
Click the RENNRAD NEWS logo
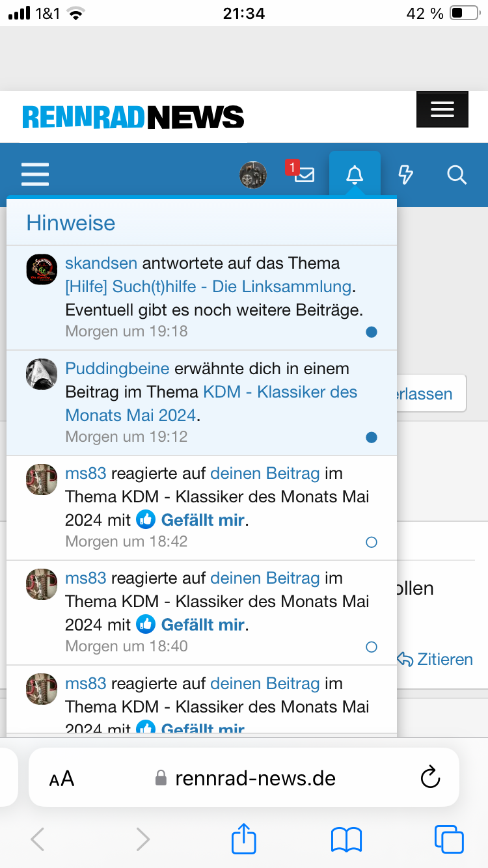(x=133, y=117)
